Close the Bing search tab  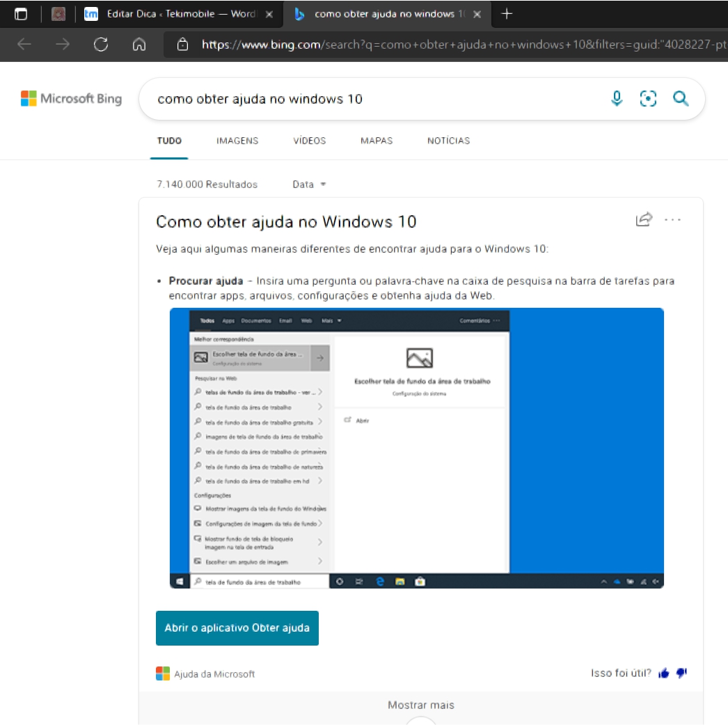(x=477, y=15)
